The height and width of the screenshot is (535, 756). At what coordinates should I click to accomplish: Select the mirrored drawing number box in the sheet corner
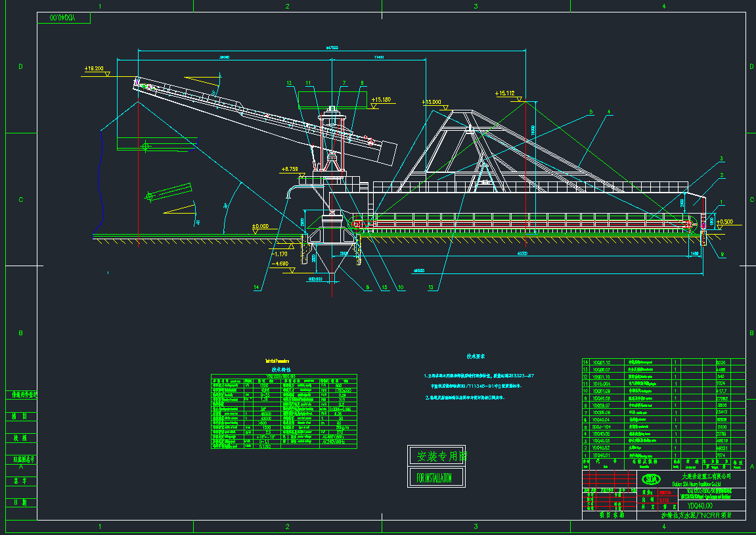click(x=64, y=18)
